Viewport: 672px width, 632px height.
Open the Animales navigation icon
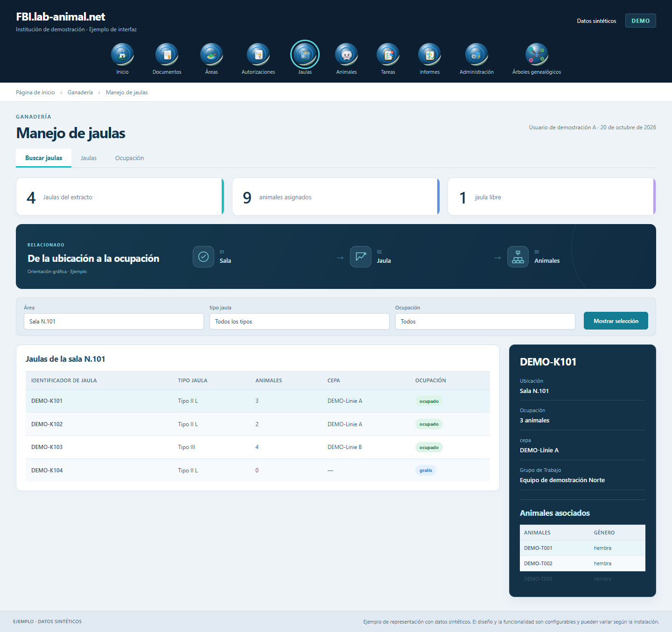click(346, 55)
